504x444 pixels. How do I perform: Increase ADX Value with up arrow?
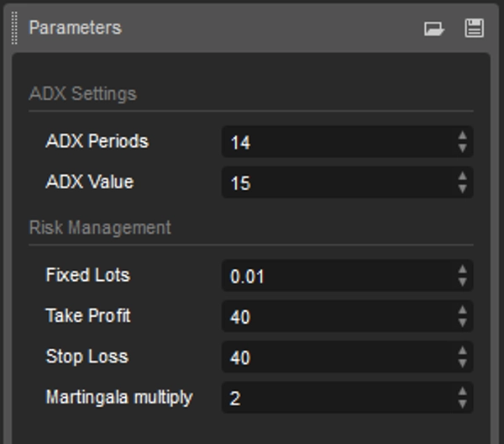pos(462,176)
